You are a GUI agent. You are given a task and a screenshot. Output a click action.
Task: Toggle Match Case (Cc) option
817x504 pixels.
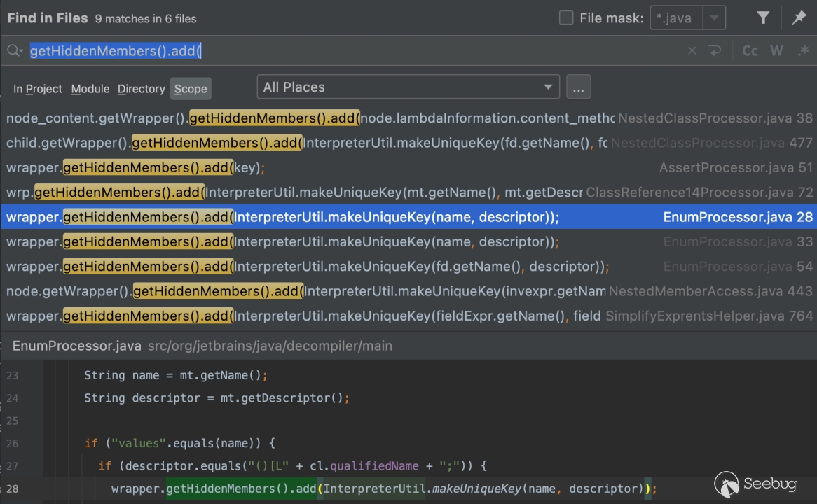tap(750, 51)
